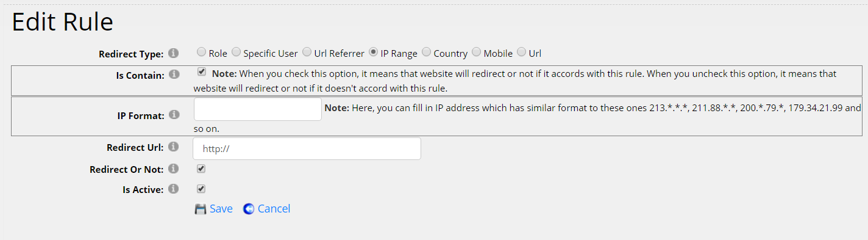
Task: Click the info icon beside Is Active
Action: click(x=173, y=189)
